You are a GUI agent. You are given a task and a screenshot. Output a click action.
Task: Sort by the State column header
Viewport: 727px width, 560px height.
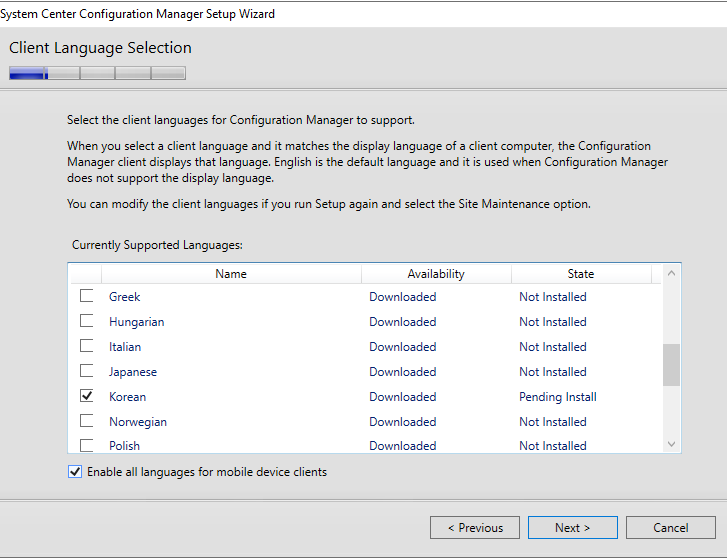[581, 274]
